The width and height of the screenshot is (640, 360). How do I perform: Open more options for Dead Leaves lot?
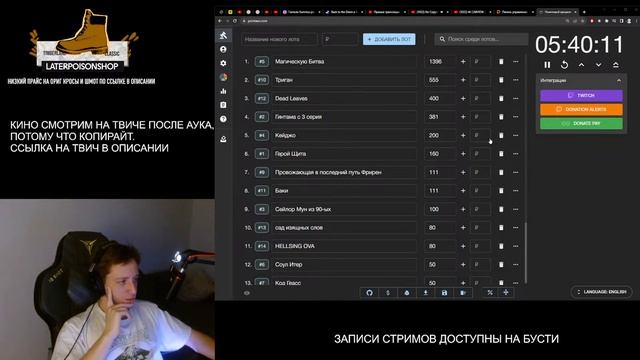516,98
